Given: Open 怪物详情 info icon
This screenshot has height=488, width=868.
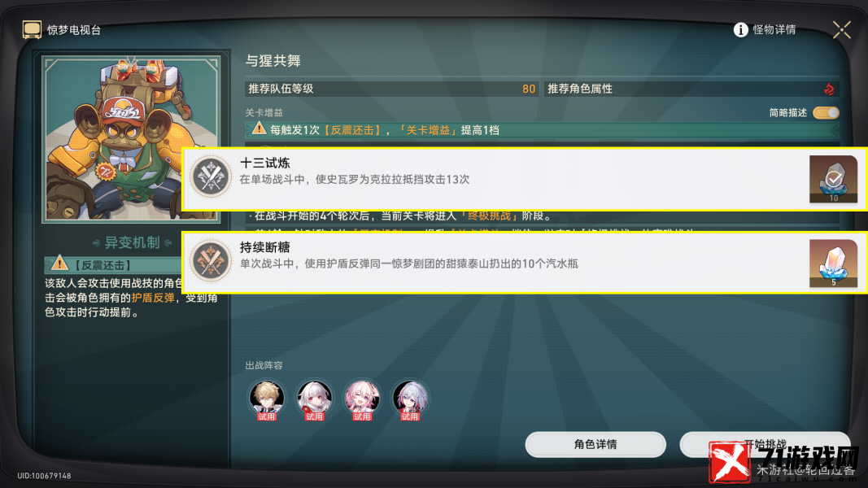Looking at the screenshot, I should pyautogui.click(x=740, y=30).
